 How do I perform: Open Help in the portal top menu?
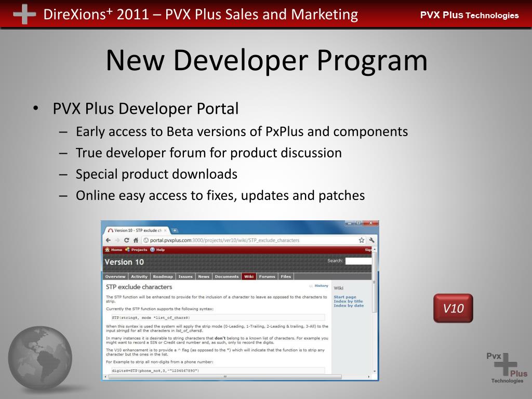157,250
